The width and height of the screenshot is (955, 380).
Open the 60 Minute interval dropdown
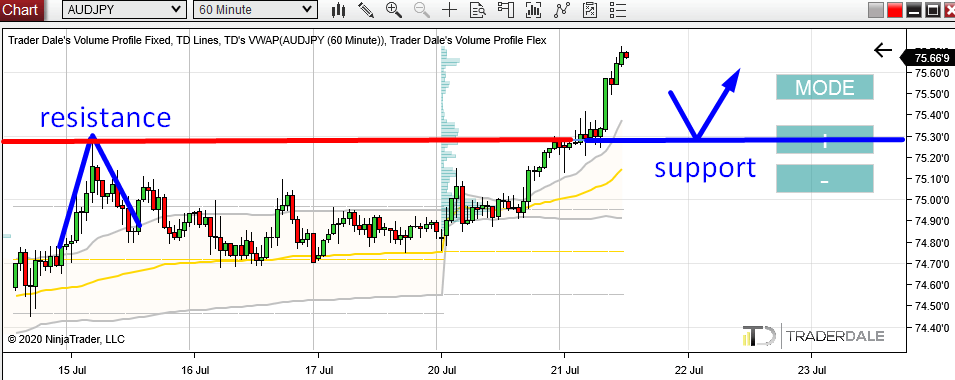(254, 10)
